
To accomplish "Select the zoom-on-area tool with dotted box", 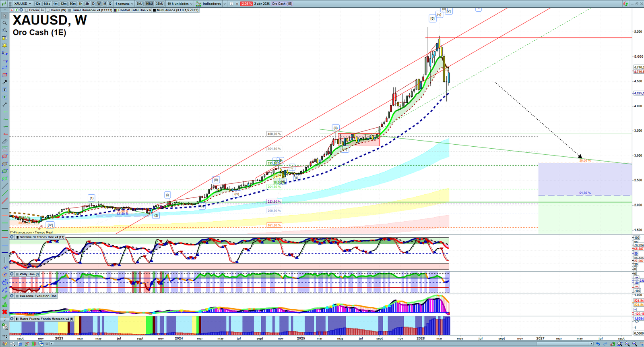I will 5,30.
